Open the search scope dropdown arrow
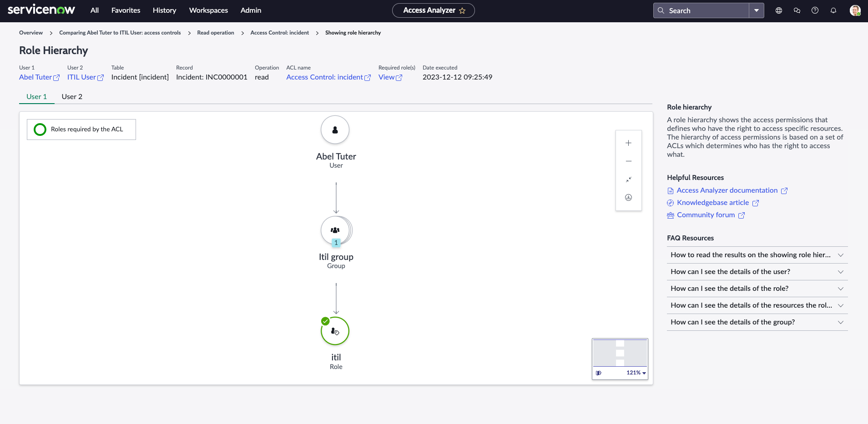The width and height of the screenshot is (868, 424). coord(757,10)
